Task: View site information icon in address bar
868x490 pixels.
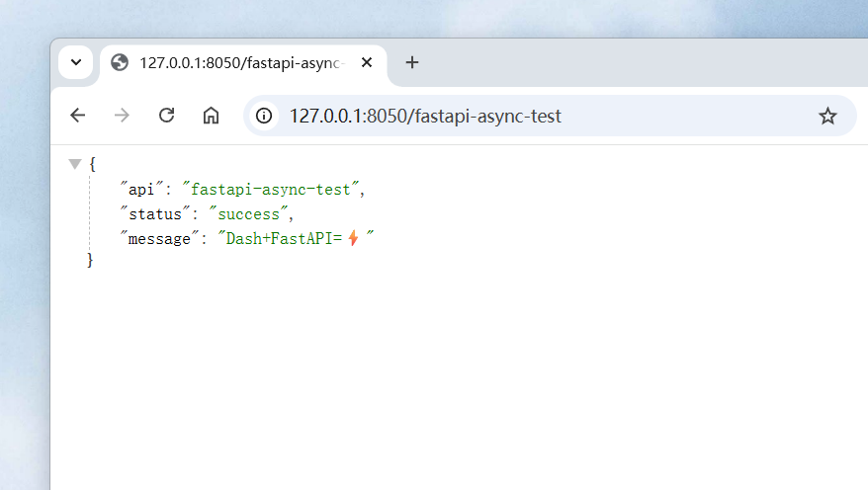Action: click(x=264, y=116)
